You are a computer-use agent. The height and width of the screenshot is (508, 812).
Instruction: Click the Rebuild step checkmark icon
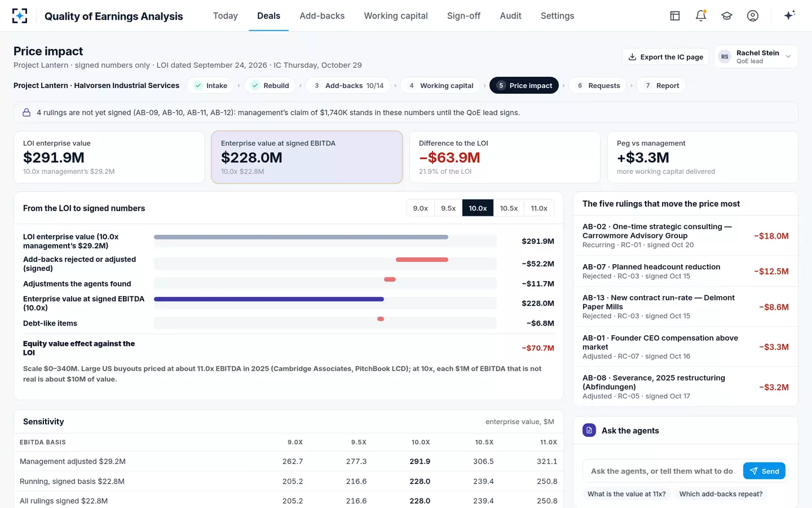[x=255, y=86]
